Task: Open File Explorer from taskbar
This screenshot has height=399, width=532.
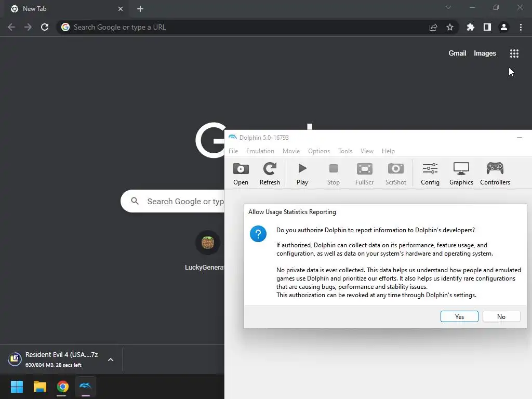Action: (x=39, y=387)
